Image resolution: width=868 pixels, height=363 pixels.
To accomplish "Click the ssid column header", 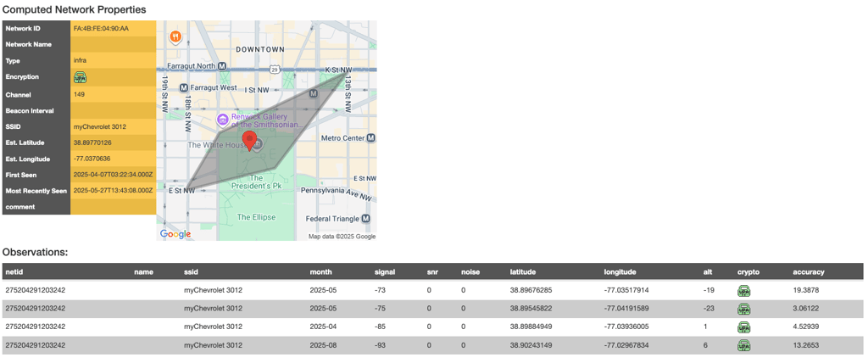I will click(191, 272).
